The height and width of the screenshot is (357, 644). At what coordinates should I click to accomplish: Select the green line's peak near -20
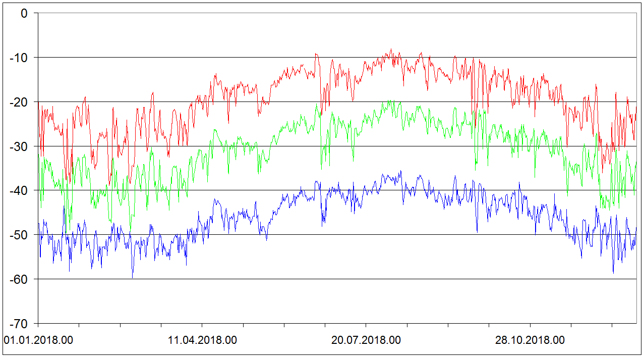pos(389,101)
